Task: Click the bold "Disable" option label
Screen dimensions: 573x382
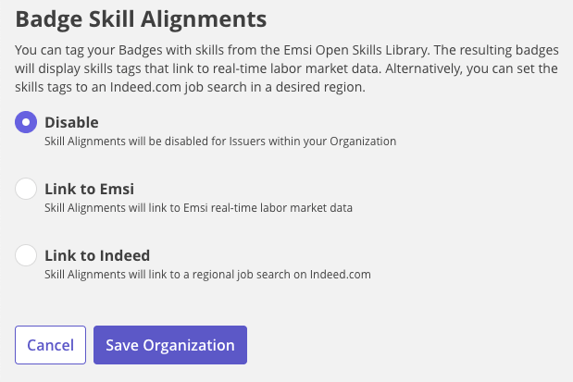Action: coord(72,122)
